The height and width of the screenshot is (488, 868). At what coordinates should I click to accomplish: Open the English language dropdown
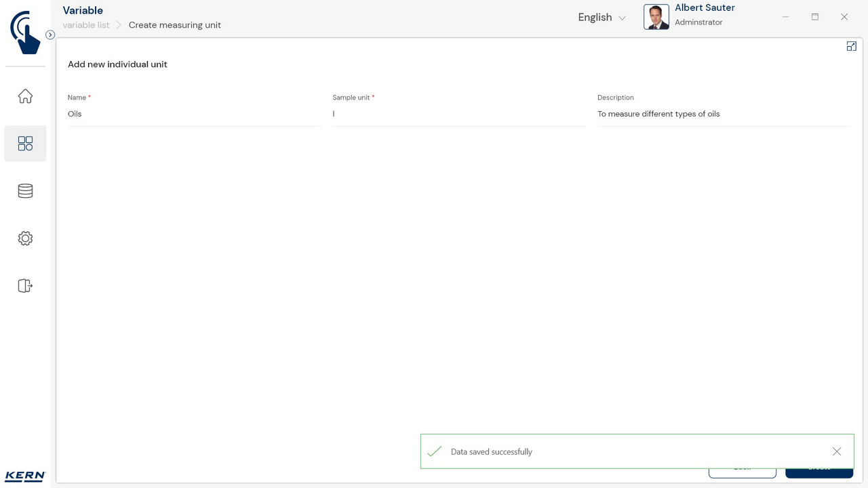(x=595, y=18)
